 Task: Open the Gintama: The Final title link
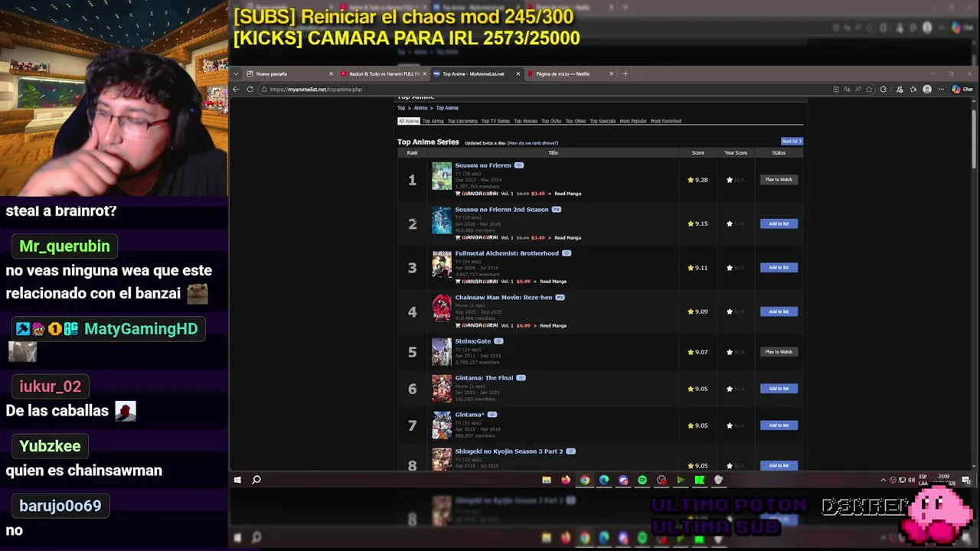(484, 378)
